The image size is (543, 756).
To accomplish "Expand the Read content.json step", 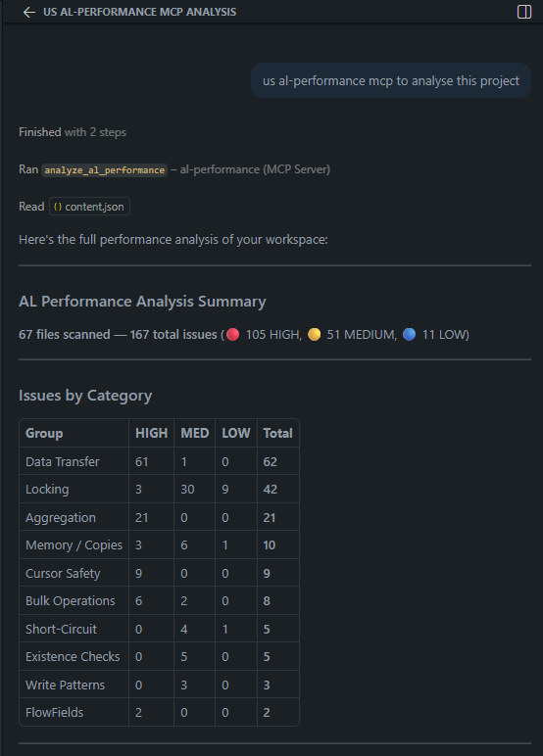I will coord(74,207).
